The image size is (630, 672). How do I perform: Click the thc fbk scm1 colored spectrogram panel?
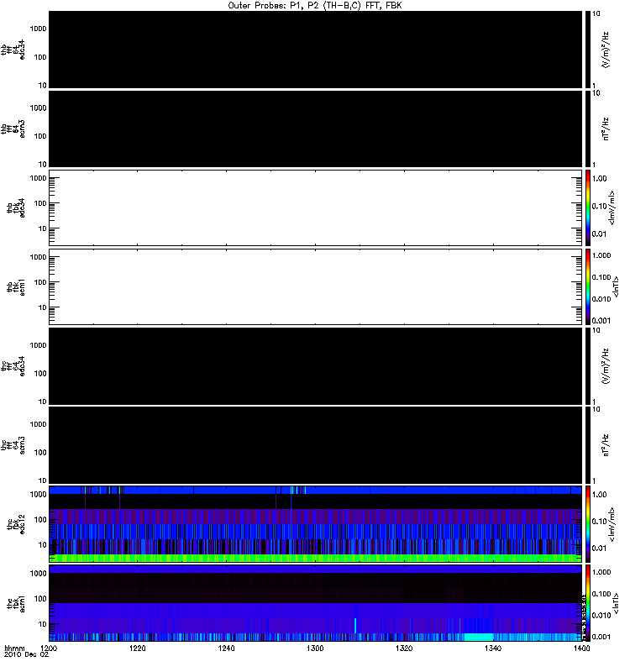[315, 603]
